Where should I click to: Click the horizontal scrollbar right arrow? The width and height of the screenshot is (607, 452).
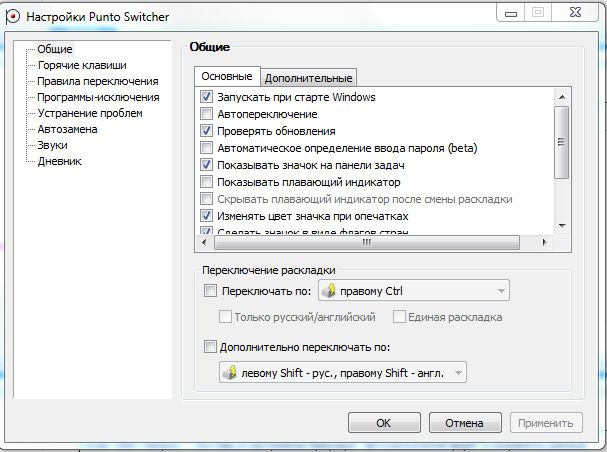[x=544, y=243]
